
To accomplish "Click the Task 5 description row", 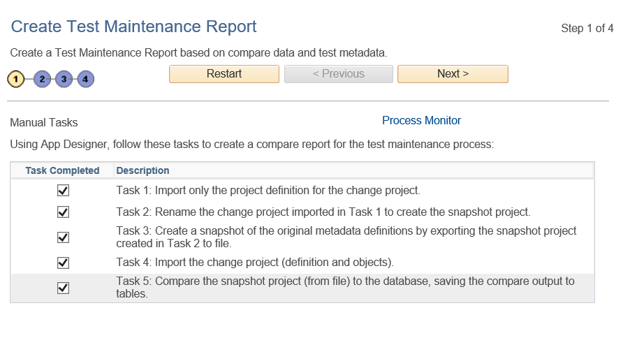I will tap(345, 287).
